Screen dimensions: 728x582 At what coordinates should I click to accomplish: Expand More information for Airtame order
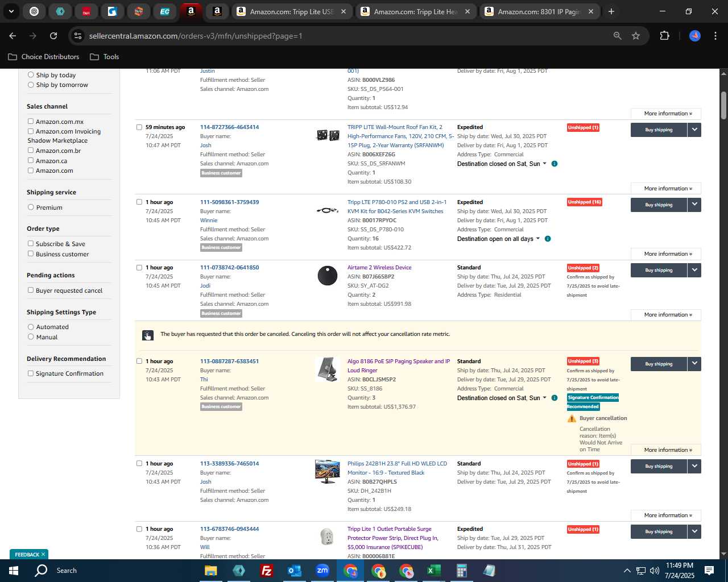point(666,315)
